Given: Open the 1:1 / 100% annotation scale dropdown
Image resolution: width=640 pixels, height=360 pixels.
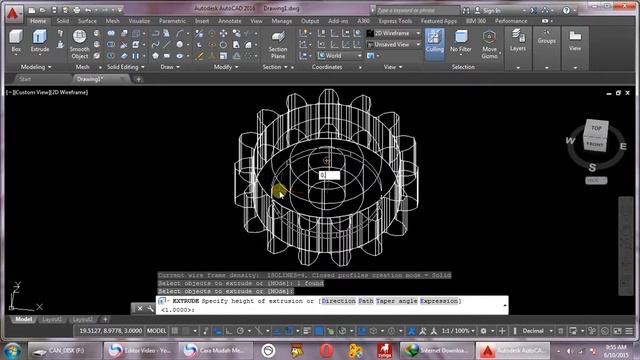Looking at the screenshot, I should (x=458, y=331).
